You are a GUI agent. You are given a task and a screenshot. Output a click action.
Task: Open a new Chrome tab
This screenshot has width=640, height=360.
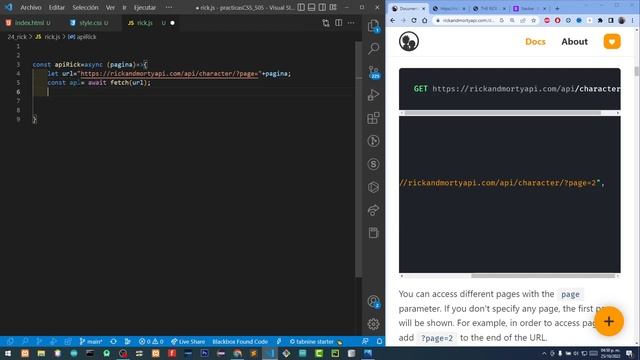(x=557, y=8)
